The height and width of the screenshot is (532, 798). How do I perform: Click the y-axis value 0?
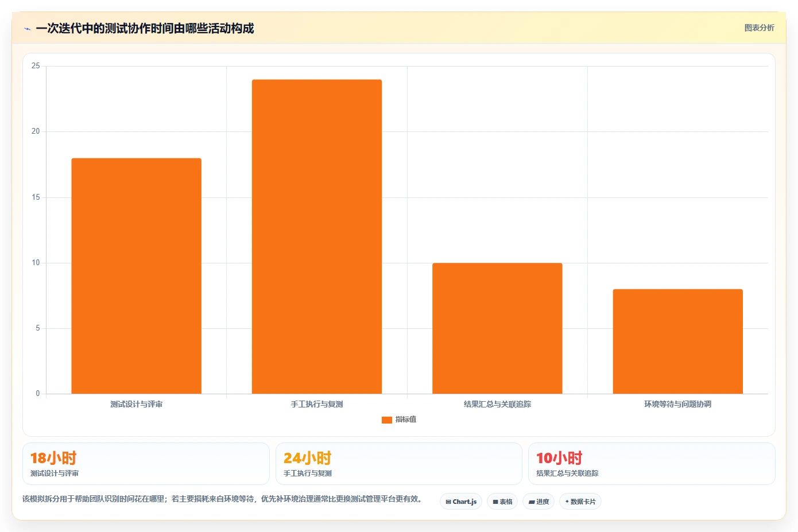tap(38, 394)
